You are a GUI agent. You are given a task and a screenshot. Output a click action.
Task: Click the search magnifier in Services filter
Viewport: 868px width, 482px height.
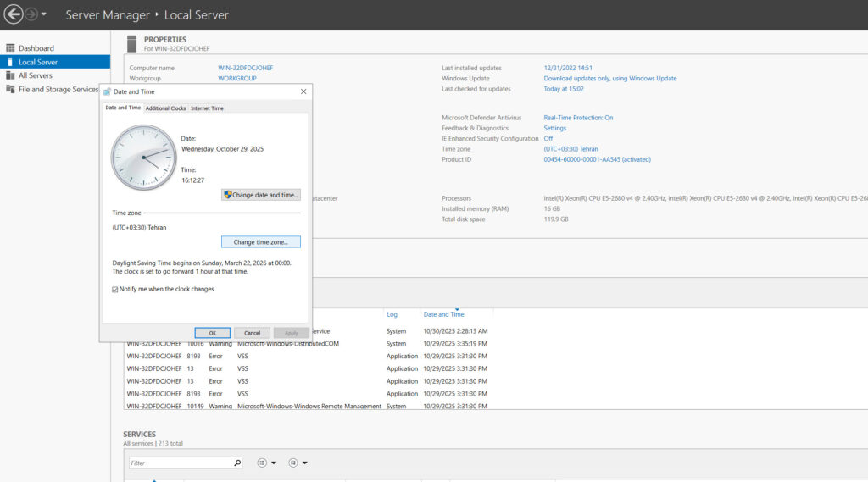(236, 463)
